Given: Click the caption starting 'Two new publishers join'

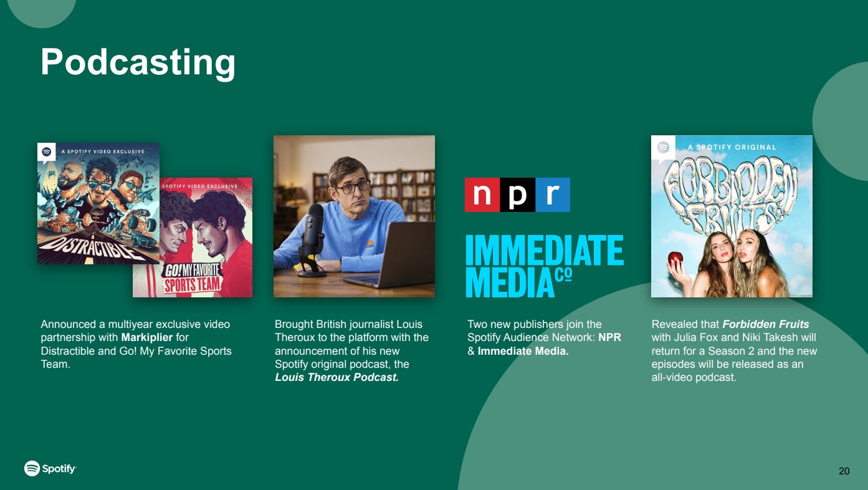Looking at the screenshot, I should 544,337.
